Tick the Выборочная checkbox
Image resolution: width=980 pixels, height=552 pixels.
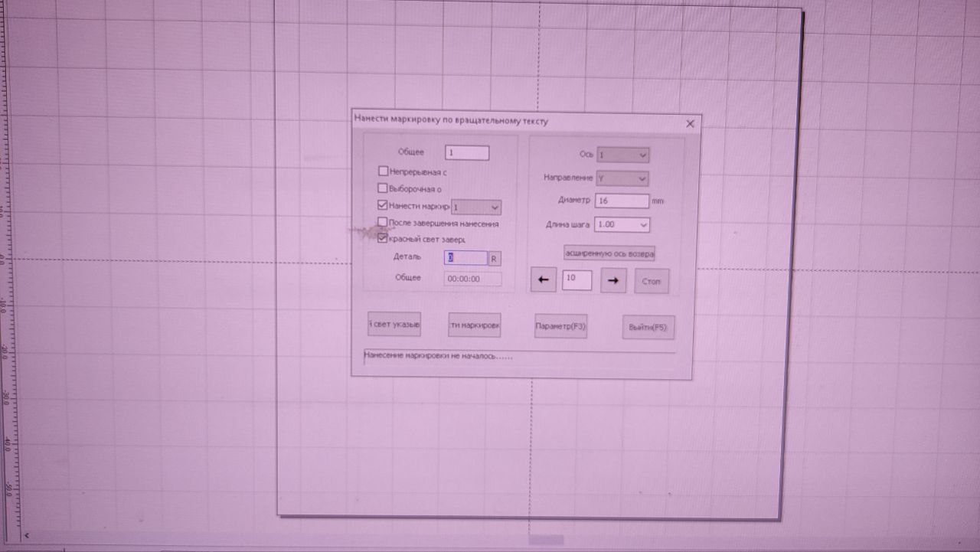384,188
